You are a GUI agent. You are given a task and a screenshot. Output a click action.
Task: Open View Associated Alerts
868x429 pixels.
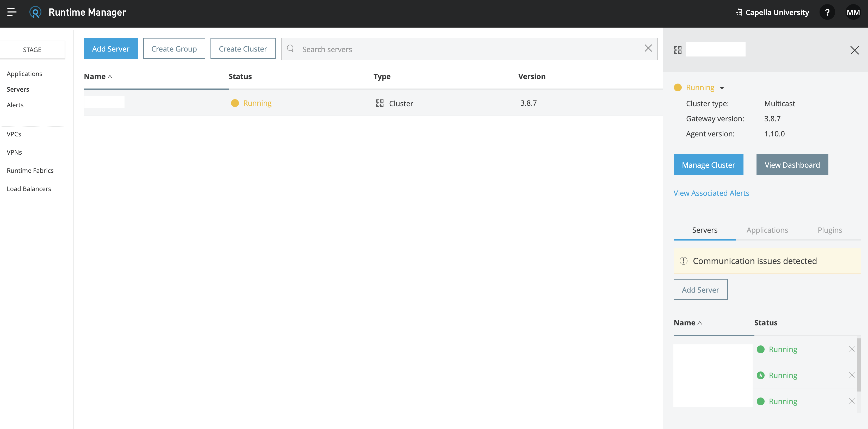coord(711,193)
